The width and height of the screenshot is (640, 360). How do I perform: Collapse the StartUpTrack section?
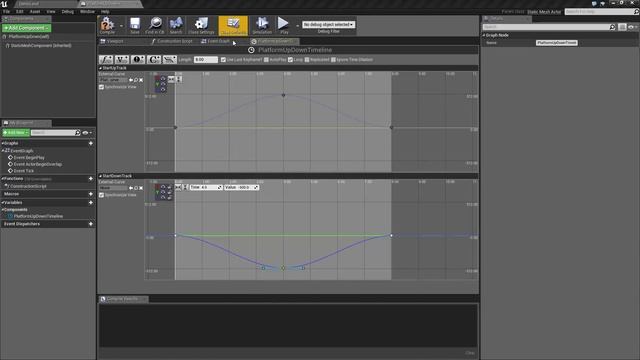click(100, 68)
